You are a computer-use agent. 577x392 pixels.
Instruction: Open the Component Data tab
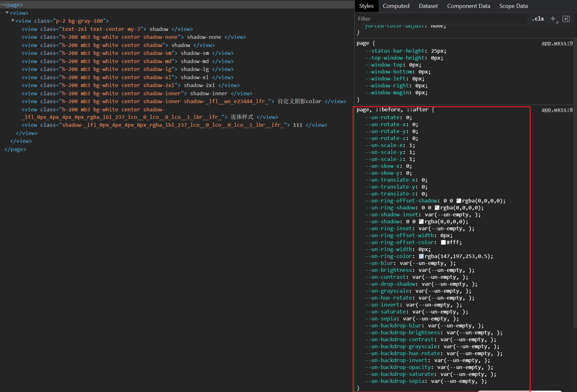(x=468, y=6)
